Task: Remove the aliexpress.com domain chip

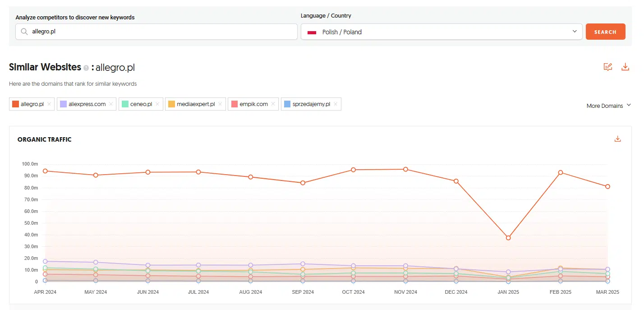Action: pyautogui.click(x=111, y=104)
